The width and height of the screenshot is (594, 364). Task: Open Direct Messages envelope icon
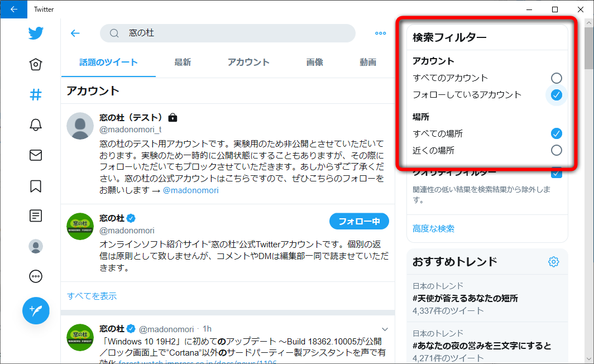[35, 155]
